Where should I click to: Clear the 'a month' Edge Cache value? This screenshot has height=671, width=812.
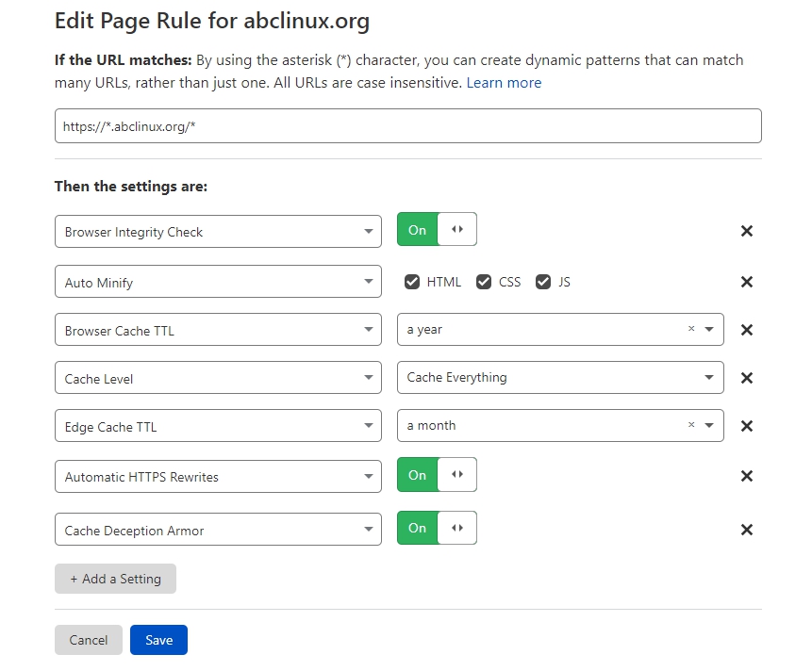(x=690, y=425)
